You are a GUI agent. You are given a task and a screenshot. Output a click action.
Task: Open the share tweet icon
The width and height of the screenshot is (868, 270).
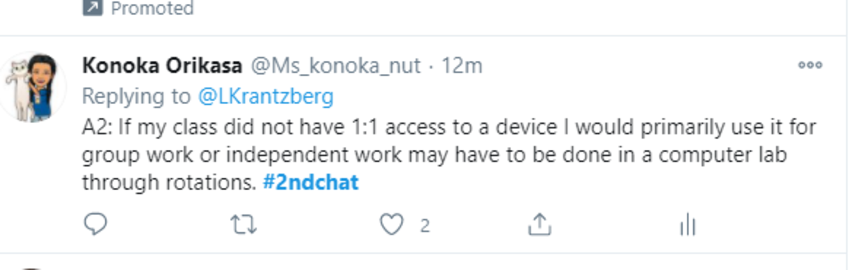539,224
